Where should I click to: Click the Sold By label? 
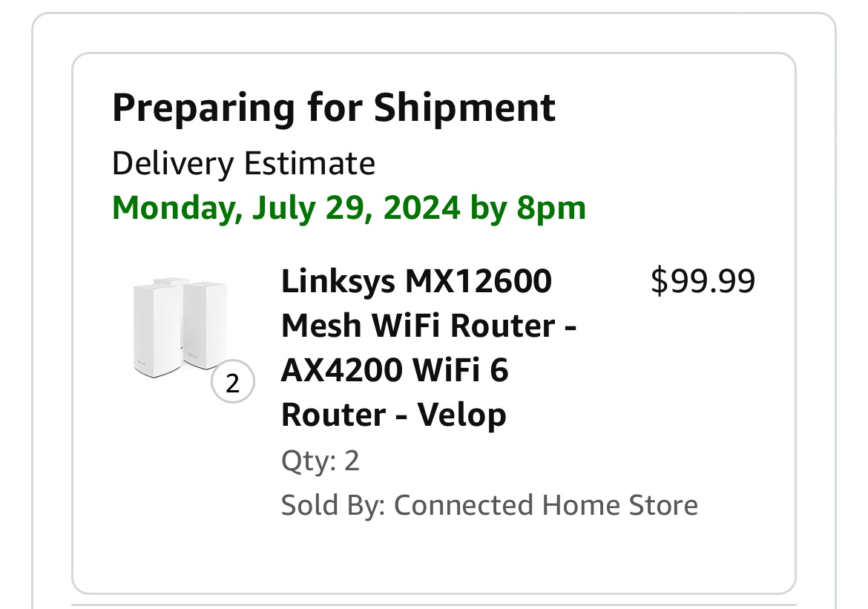coord(332,505)
